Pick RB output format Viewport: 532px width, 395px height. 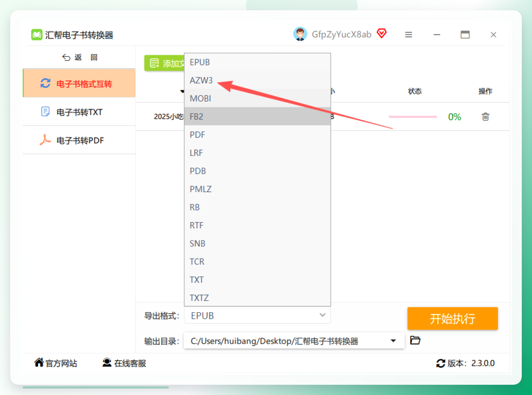point(257,207)
